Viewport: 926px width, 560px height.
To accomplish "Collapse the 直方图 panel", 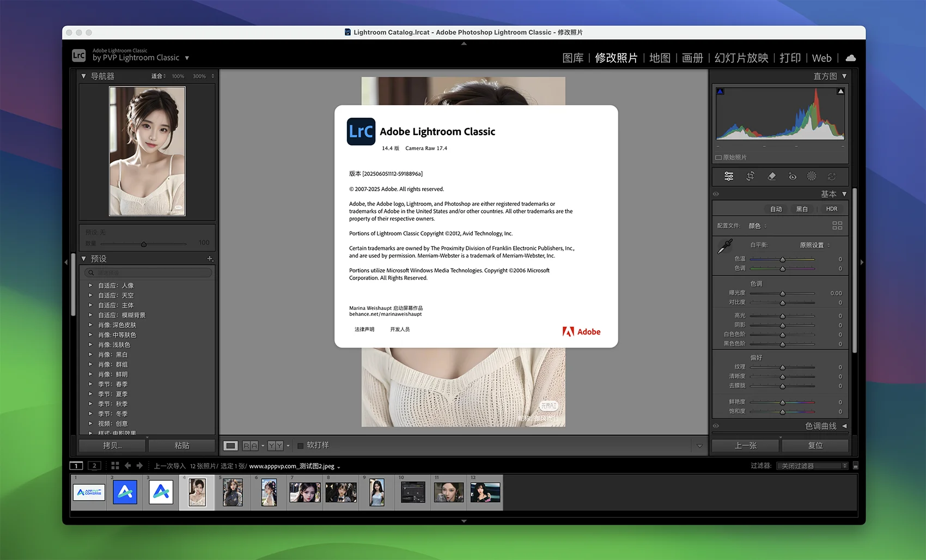I will point(844,76).
